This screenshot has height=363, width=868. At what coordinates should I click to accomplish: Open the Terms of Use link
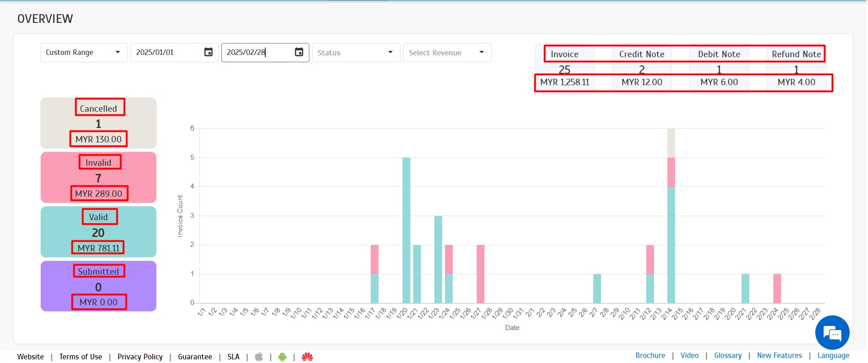coord(81,357)
